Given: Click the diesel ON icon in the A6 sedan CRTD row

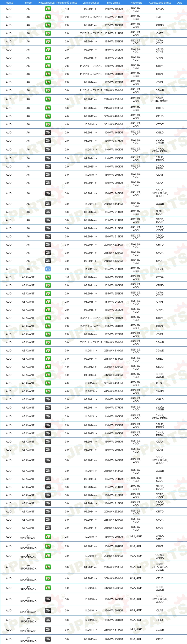Looking at the screenshot, I should point(48,245).
